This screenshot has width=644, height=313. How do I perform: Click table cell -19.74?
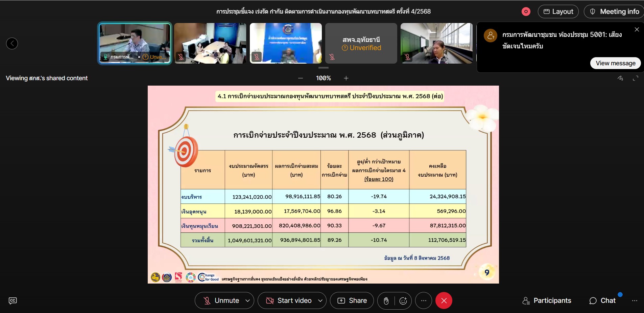coord(379,196)
